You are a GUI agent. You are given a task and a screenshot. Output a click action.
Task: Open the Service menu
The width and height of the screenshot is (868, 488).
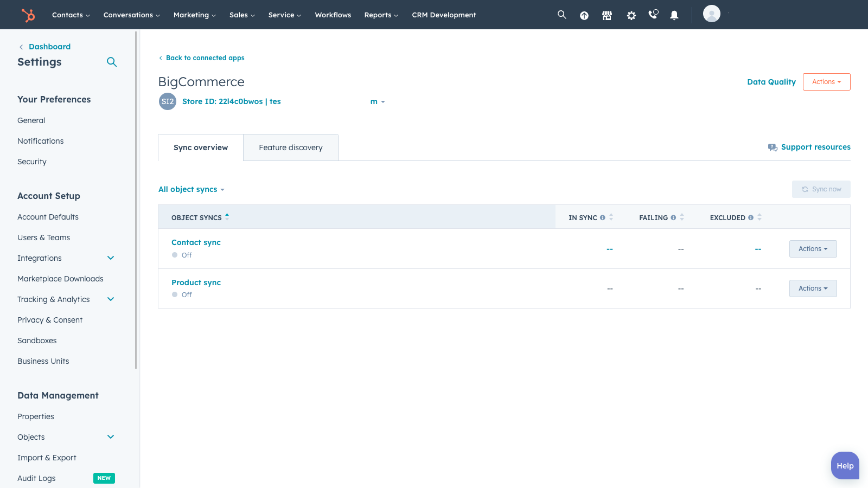285,15
